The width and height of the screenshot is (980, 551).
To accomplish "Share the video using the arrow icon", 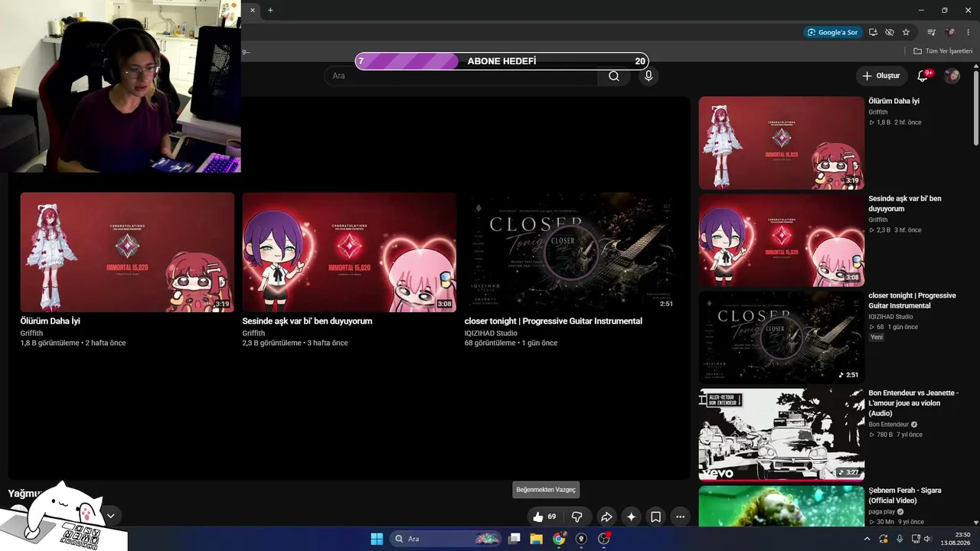I will pos(606,517).
